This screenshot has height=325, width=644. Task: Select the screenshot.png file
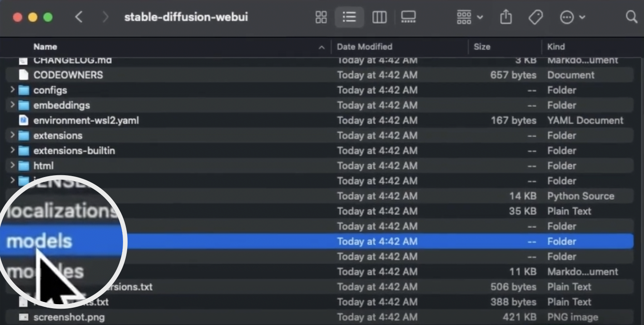point(69,317)
